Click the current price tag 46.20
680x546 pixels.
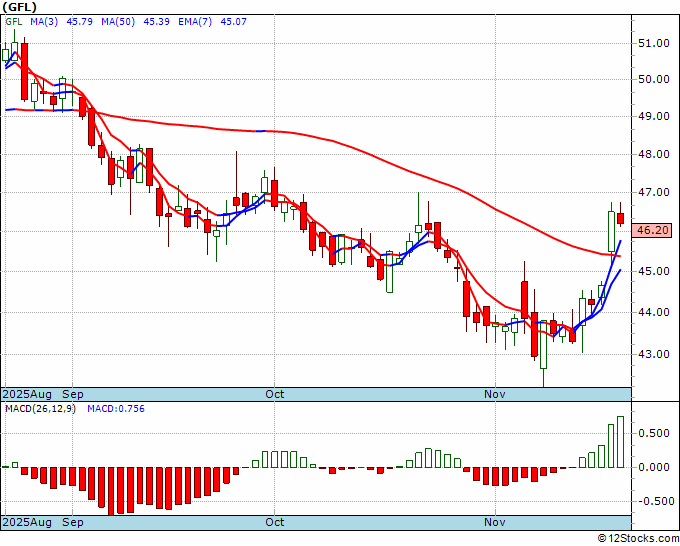pyautogui.click(x=652, y=230)
